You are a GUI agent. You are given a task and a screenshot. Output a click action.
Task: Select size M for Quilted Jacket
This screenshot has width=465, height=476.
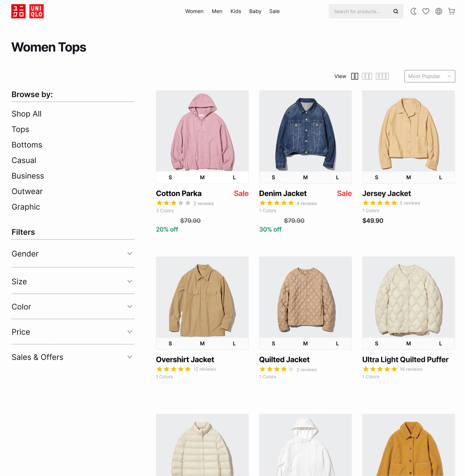point(305,344)
